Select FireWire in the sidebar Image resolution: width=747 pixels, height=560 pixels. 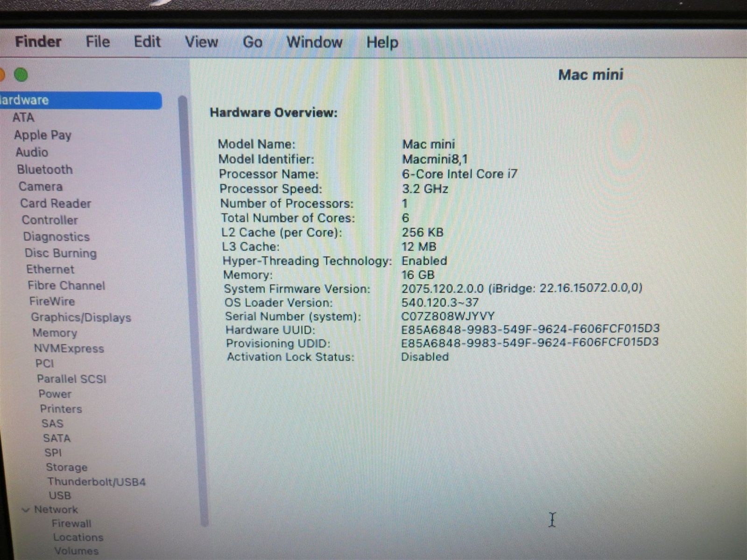[x=52, y=301]
